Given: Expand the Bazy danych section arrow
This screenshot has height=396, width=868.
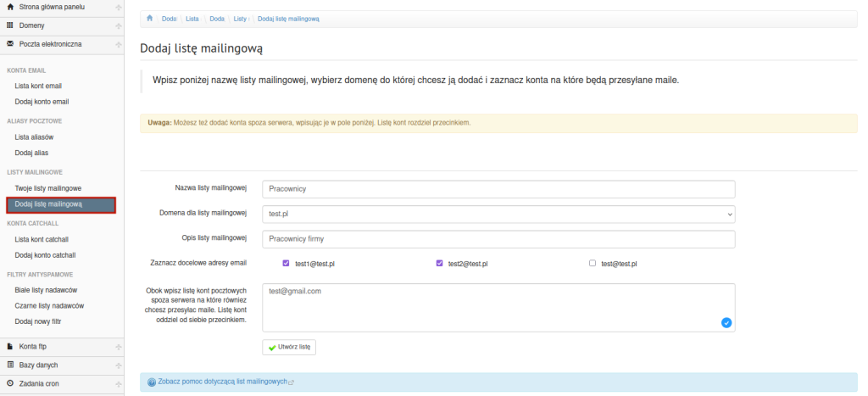Looking at the screenshot, I should (118, 365).
